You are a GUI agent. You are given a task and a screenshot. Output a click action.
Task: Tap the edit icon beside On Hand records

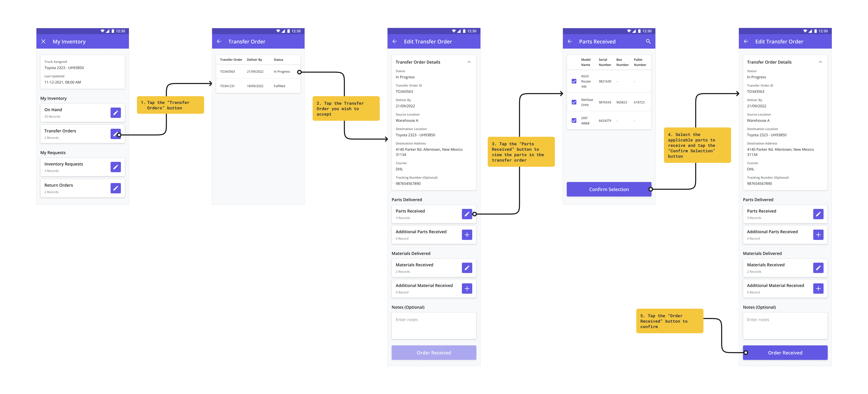point(116,113)
